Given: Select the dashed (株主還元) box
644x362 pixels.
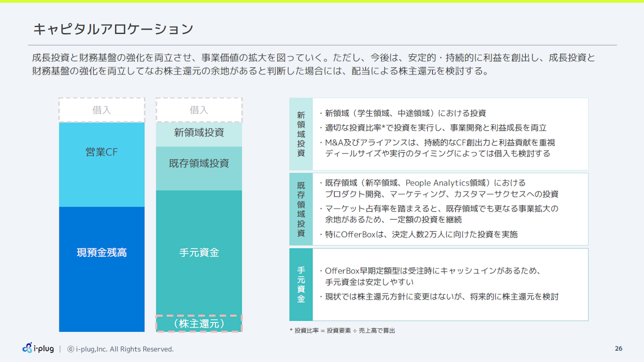Looking at the screenshot, I should click(199, 324).
